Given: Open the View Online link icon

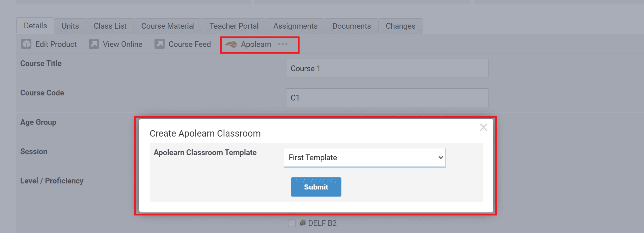Looking at the screenshot, I should [93, 44].
